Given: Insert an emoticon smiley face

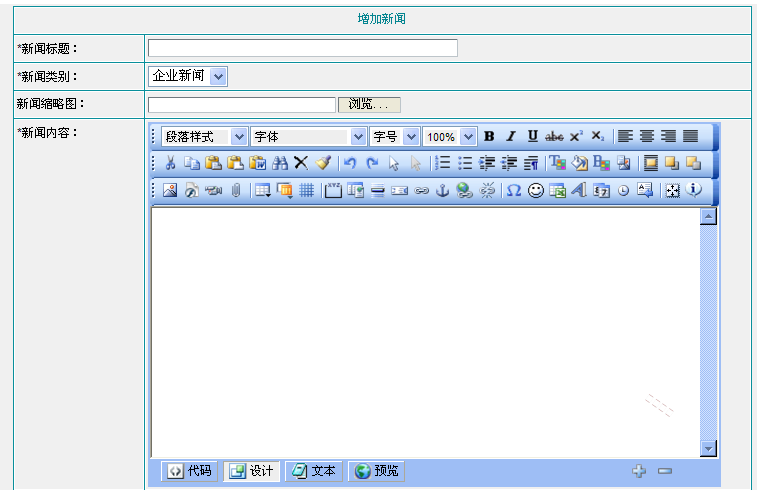Looking at the screenshot, I should click(x=535, y=190).
